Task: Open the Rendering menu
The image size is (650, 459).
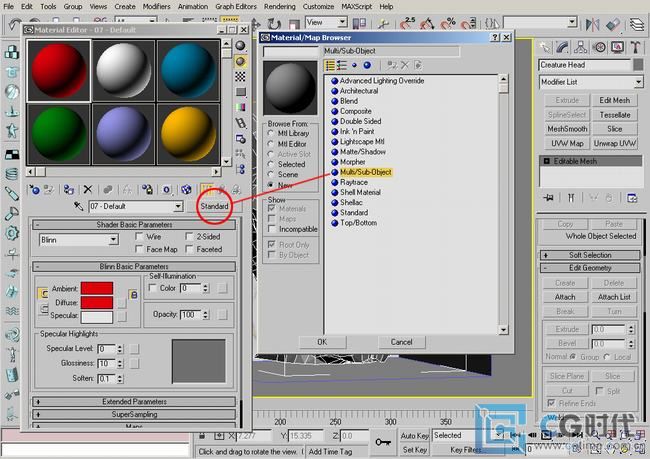Action: coord(280,6)
